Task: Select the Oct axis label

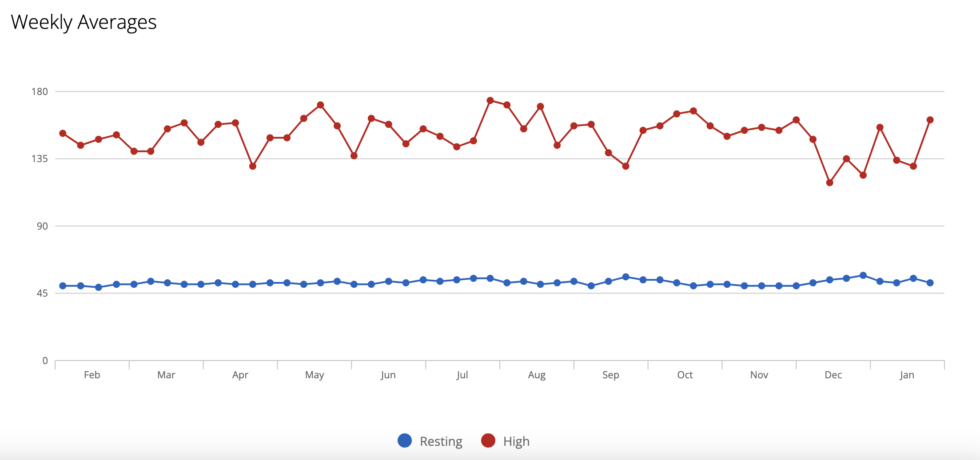Action: pyautogui.click(x=685, y=375)
